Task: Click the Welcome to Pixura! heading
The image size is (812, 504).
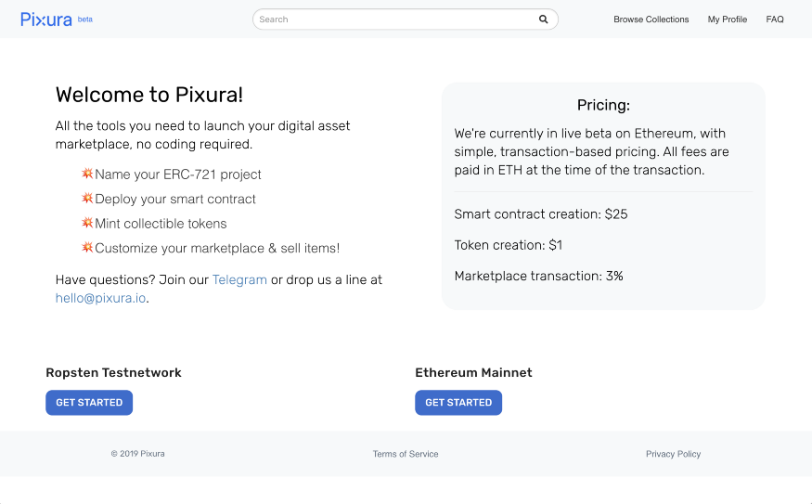Action: coord(149,95)
